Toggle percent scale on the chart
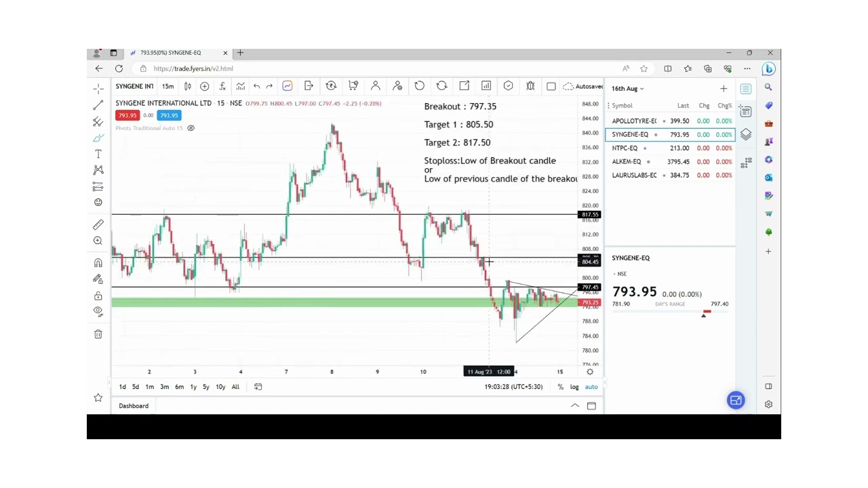The width and height of the screenshot is (868, 488). pos(560,386)
